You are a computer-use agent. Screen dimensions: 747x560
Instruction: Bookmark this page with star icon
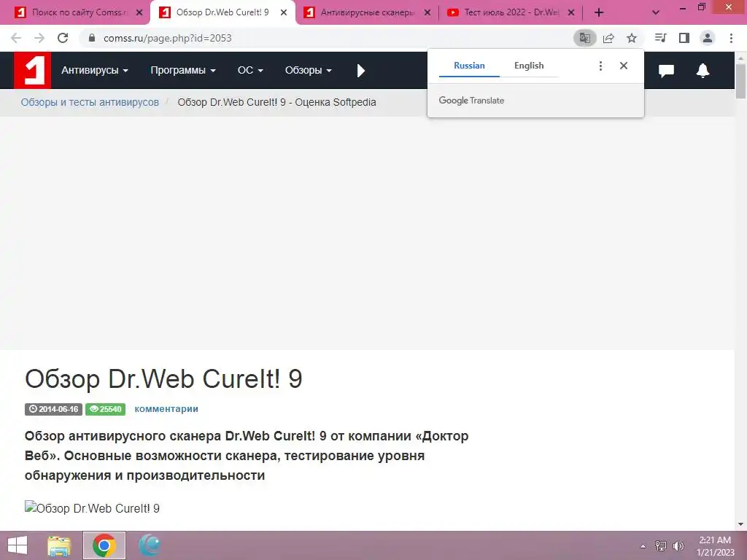point(632,38)
